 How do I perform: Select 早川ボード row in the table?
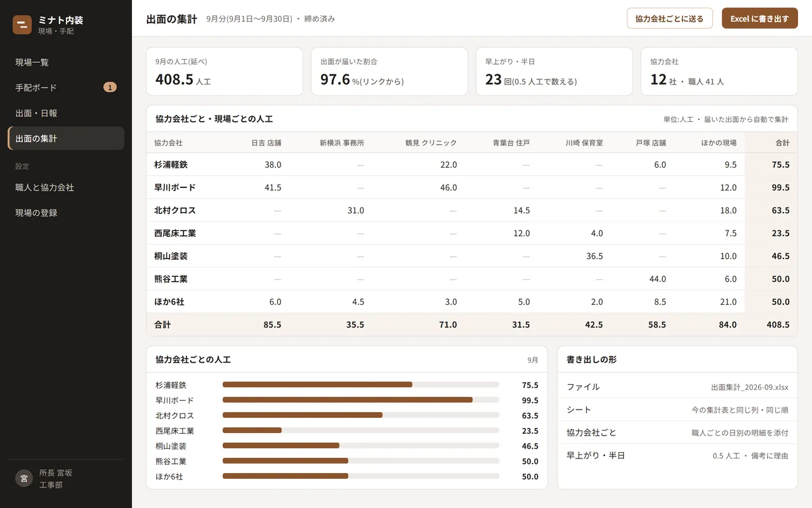tap(471, 187)
